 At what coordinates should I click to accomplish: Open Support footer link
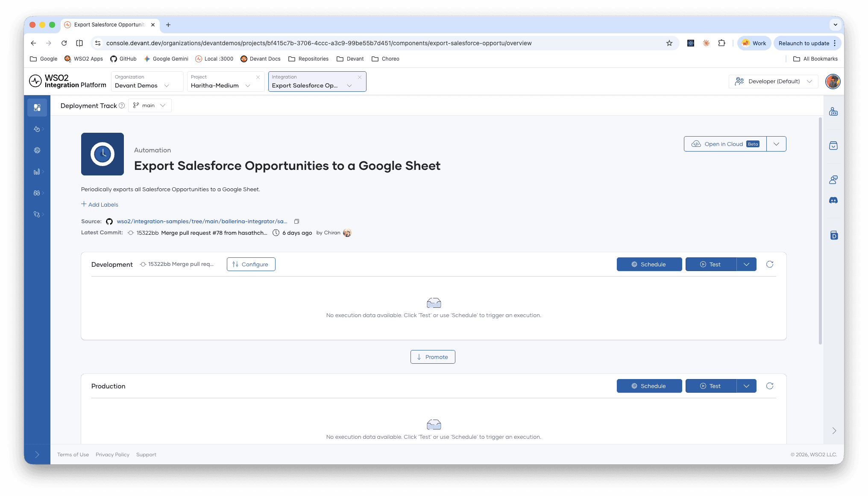pos(146,455)
